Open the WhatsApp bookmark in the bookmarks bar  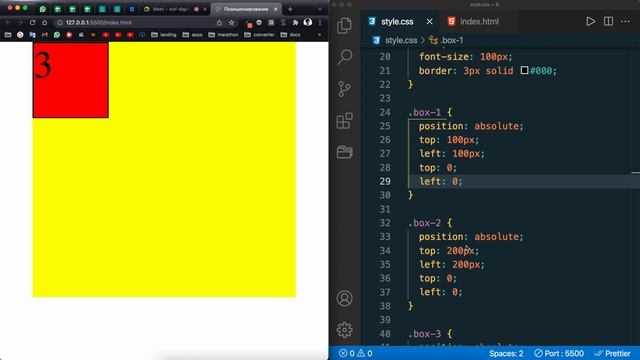57,35
